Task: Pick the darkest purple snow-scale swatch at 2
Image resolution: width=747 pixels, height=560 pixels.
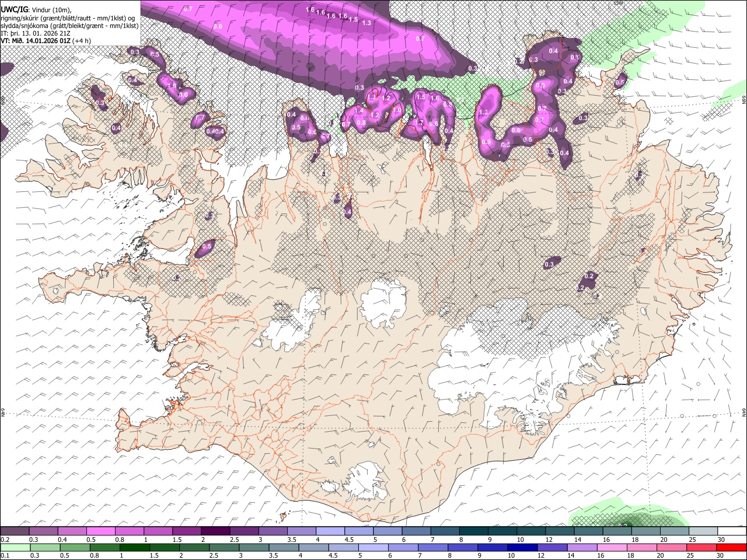Action: tap(215, 531)
